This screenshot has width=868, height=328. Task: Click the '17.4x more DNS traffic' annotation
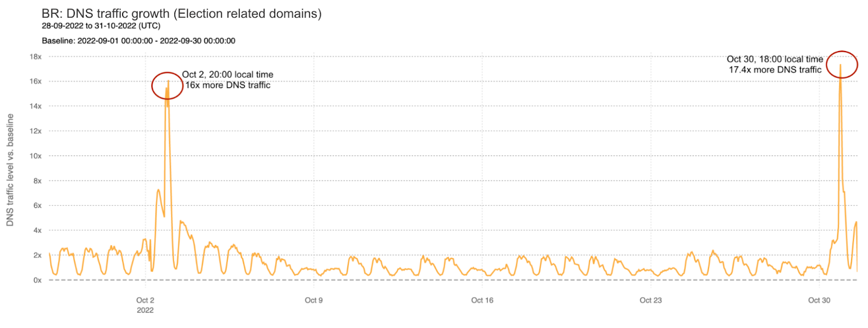tap(775, 70)
